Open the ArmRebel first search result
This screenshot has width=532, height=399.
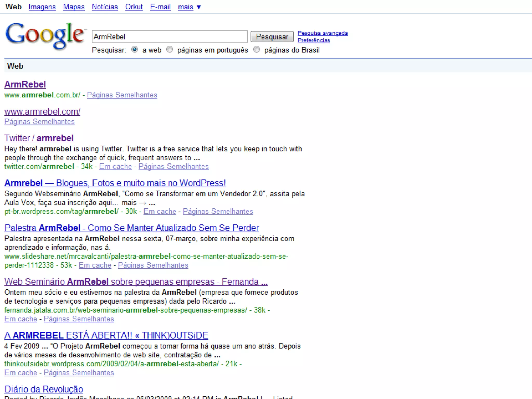25,84
